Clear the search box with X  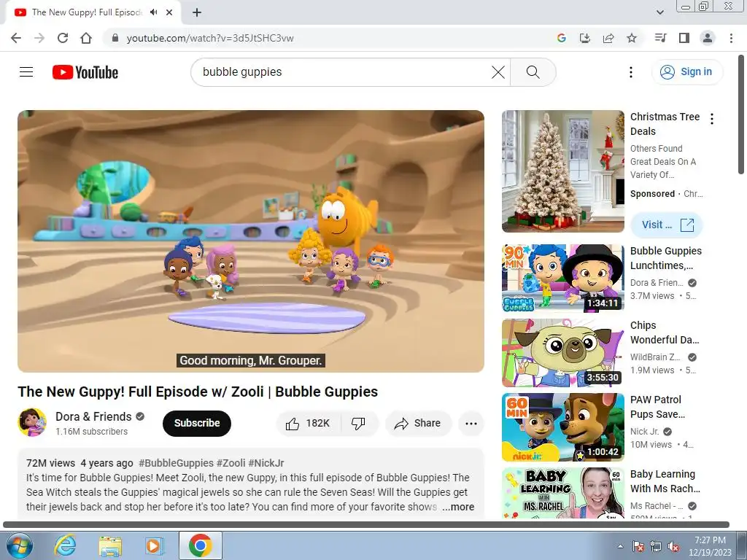(498, 72)
